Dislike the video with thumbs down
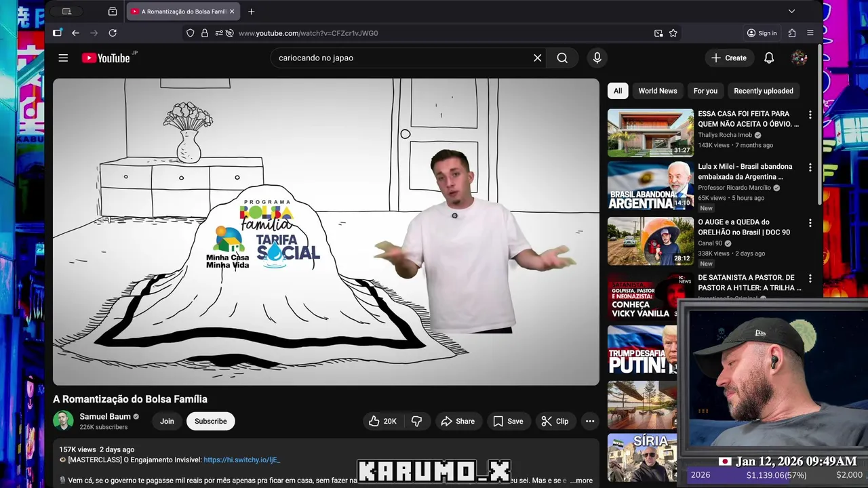Image resolution: width=868 pixels, height=488 pixels. coord(416,421)
